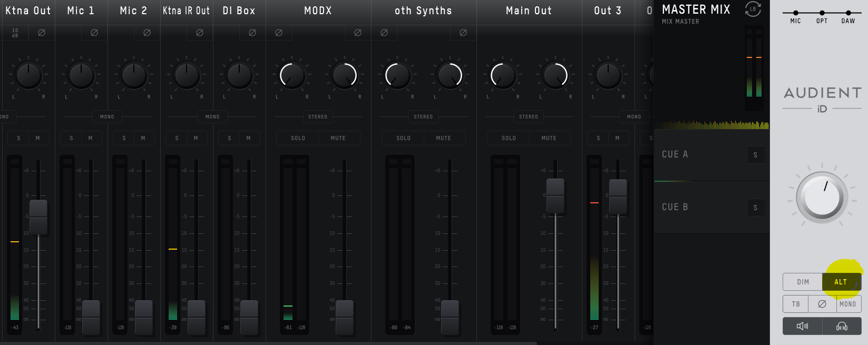Mute the MODX stereo channel
Image resolution: width=868 pixels, height=345 pixels.
pyautogui.click(x=338, y=138)
